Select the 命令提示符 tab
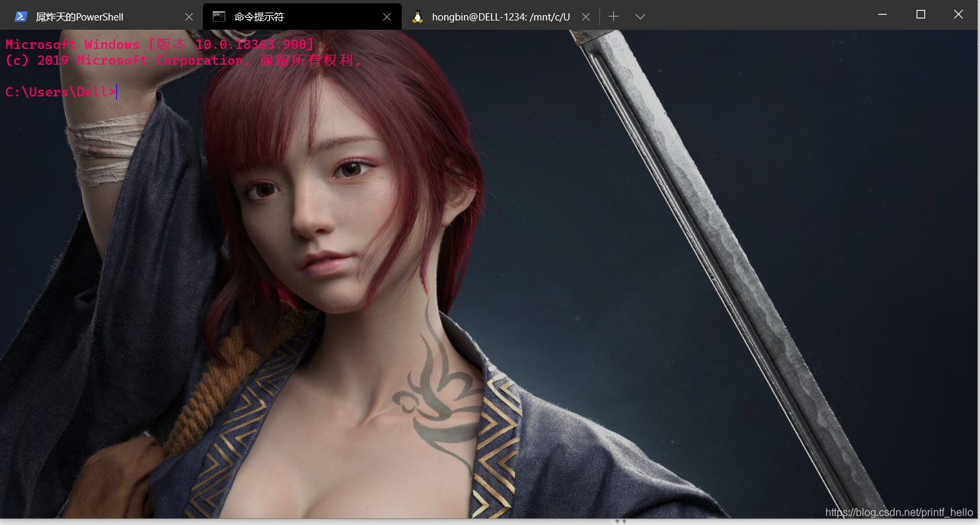The width and height of the screenshot is (980, 525). 302,17
